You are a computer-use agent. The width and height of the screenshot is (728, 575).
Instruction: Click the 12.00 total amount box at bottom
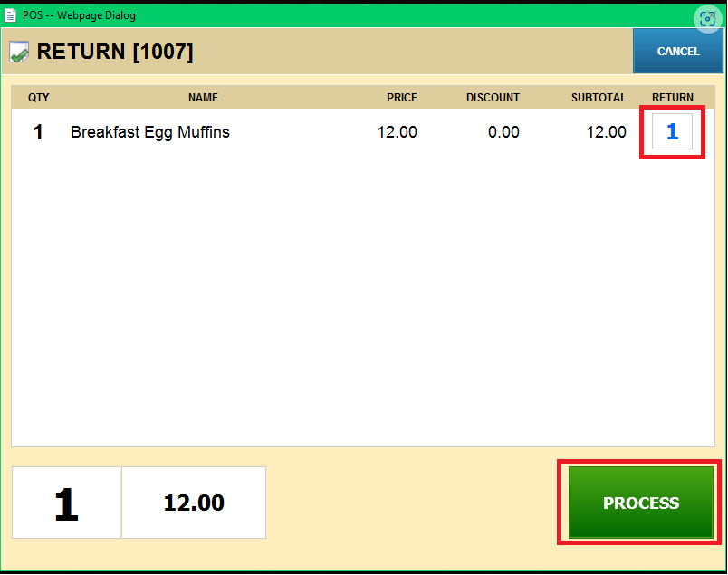(194, 503)
